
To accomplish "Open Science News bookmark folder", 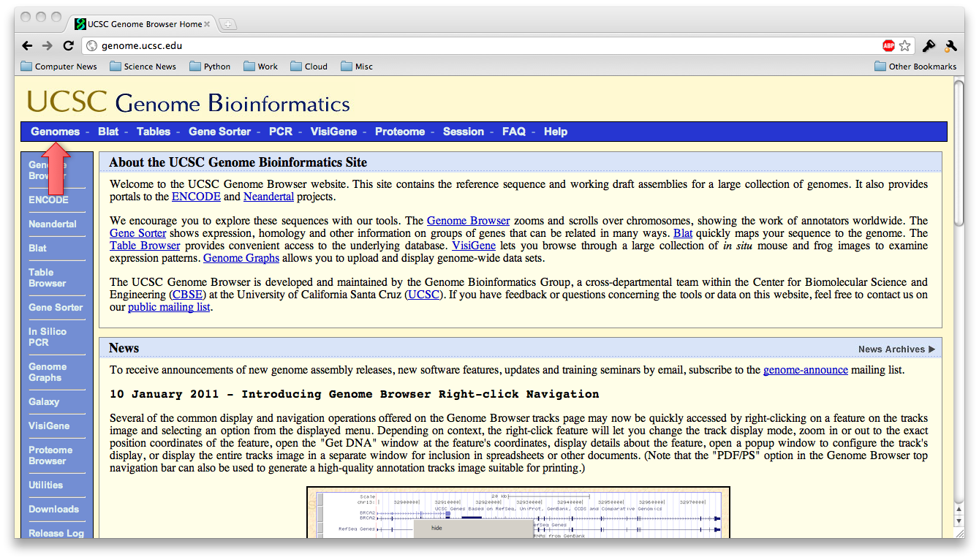I will point(143,67).
